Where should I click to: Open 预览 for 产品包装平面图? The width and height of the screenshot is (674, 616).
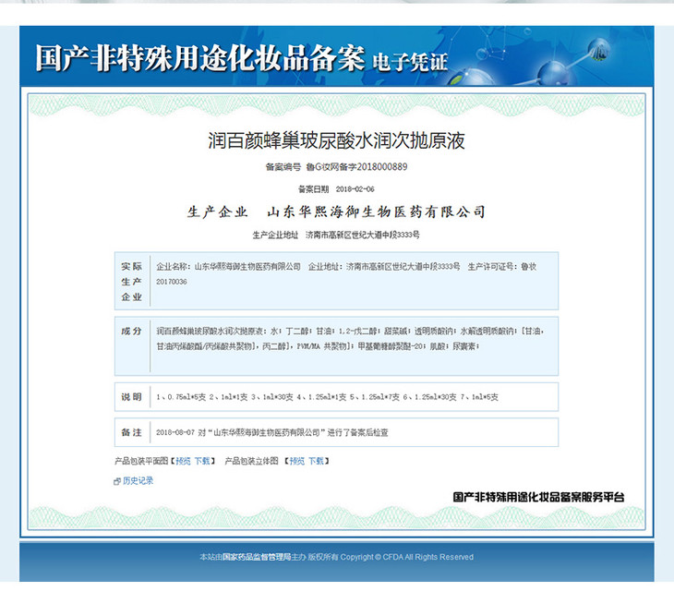click(x=183, y=460)
